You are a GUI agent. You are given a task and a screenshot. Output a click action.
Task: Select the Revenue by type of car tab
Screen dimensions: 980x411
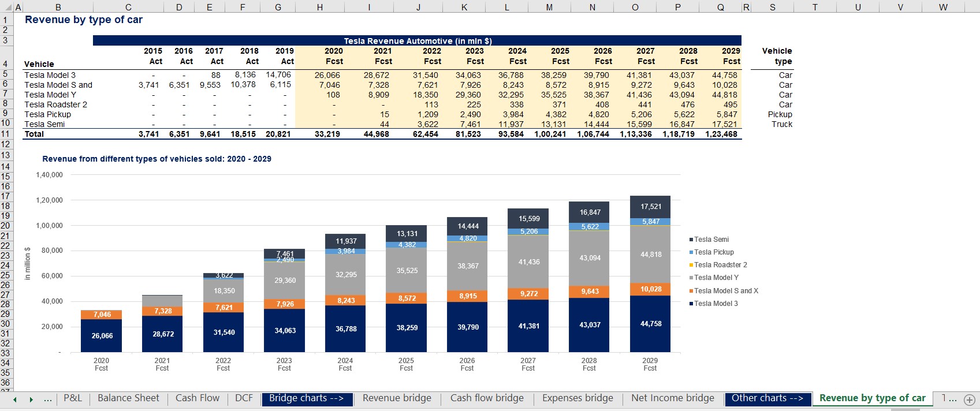point(872,398)
